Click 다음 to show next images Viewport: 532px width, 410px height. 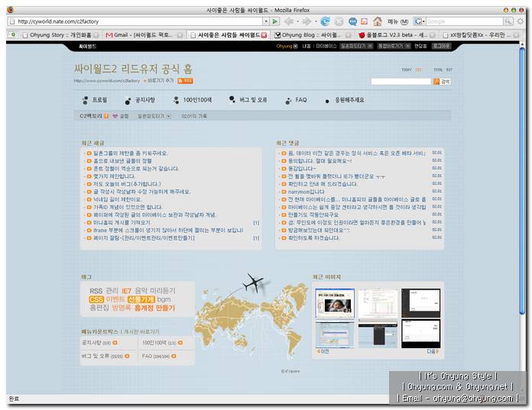click(x=433, y=351)
